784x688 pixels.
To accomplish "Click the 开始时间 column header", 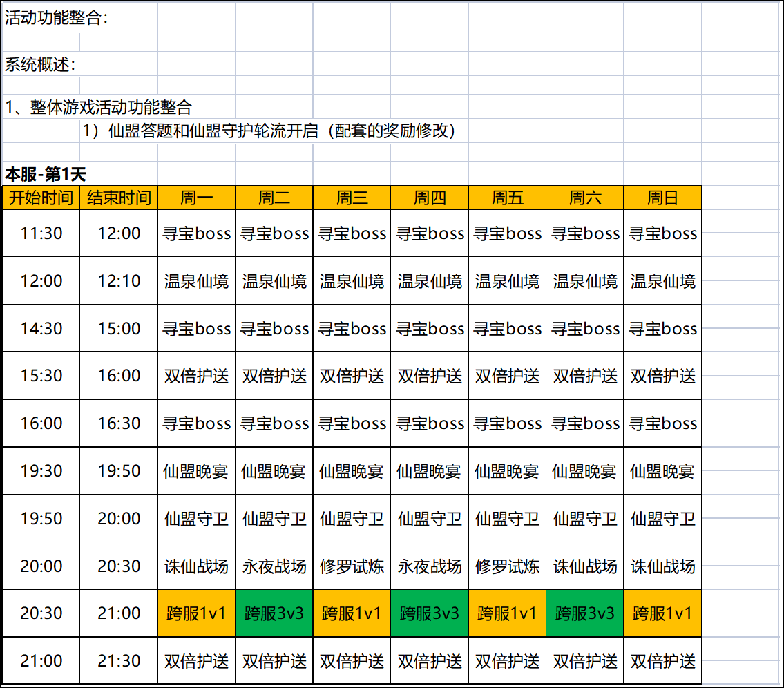I will coord(41,198).
